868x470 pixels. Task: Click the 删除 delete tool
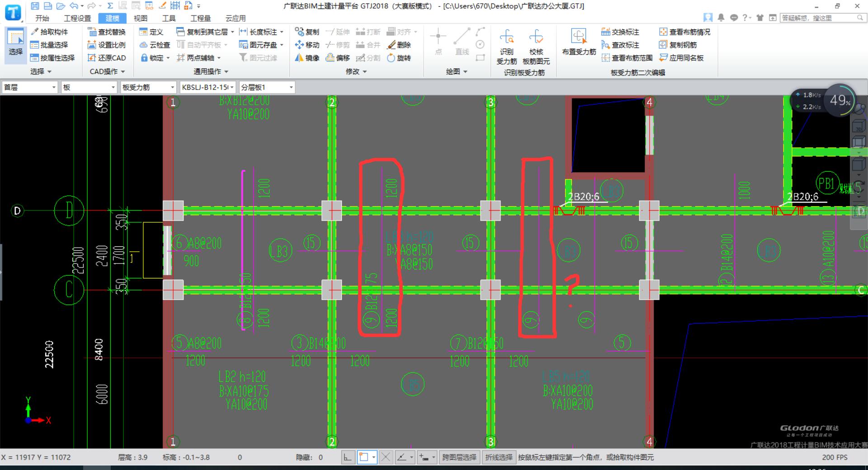(399, 45)
